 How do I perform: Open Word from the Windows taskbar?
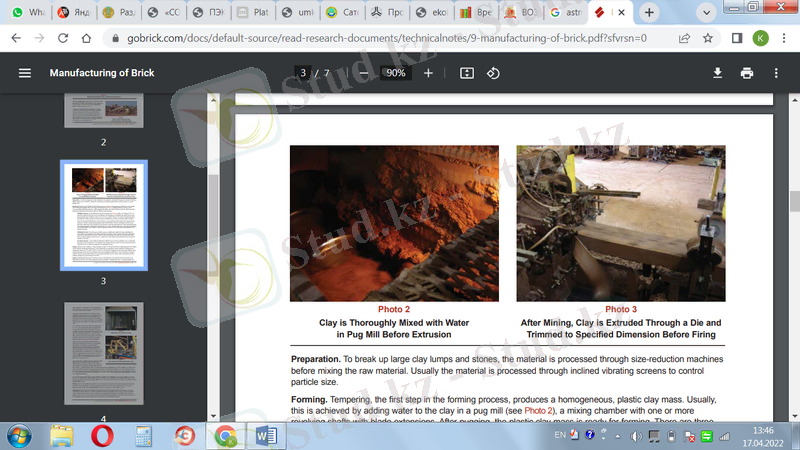(267, 435)
